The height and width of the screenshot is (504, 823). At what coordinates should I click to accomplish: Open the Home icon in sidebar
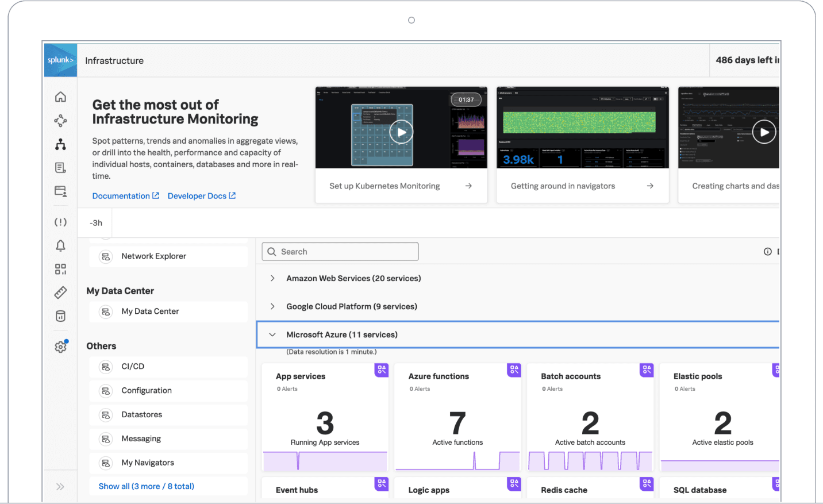60,97
